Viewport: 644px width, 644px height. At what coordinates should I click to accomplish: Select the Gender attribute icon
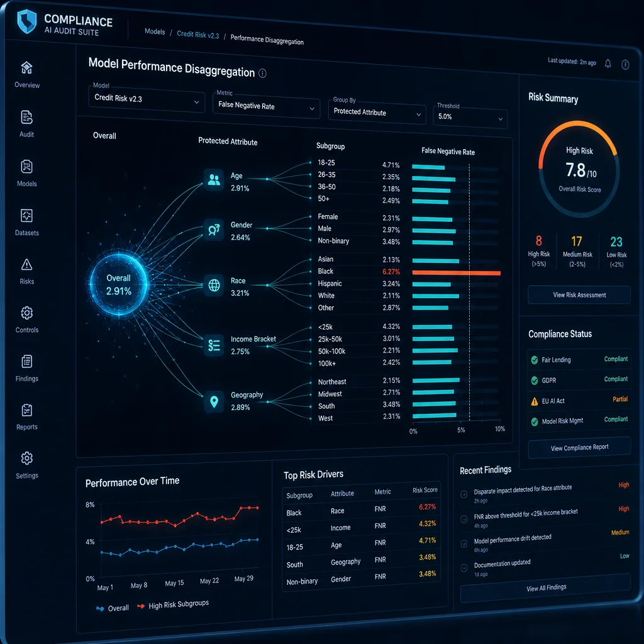[x=214, y=230]
